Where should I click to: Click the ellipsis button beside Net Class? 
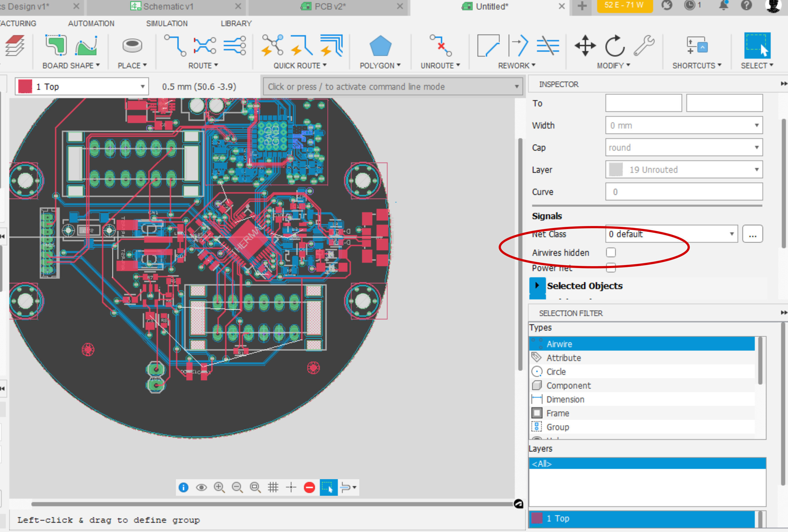tap(752, 234)
